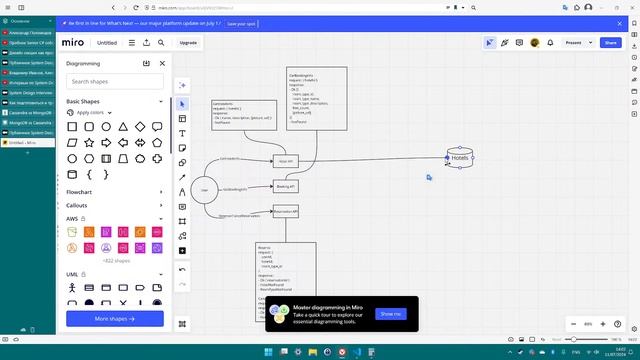The height and width of the screenshot is (360, 640).
Task: Select the Sticky note tool
Action: point(182,148)
